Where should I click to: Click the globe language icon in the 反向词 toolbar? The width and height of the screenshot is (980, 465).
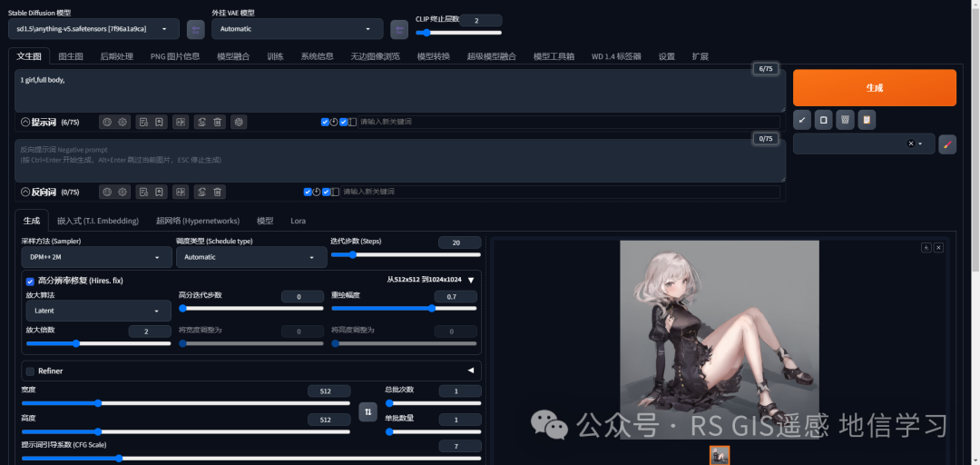pos(107,193)
